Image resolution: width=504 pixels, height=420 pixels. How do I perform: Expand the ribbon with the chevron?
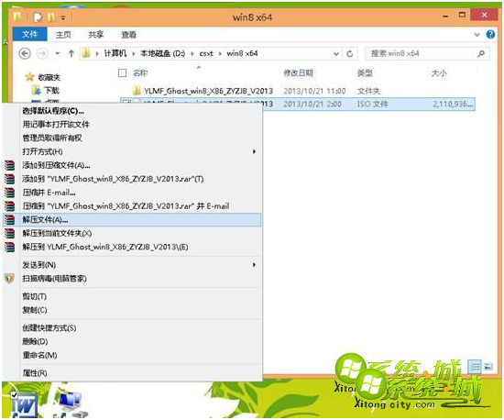click(x=477, y=35)
